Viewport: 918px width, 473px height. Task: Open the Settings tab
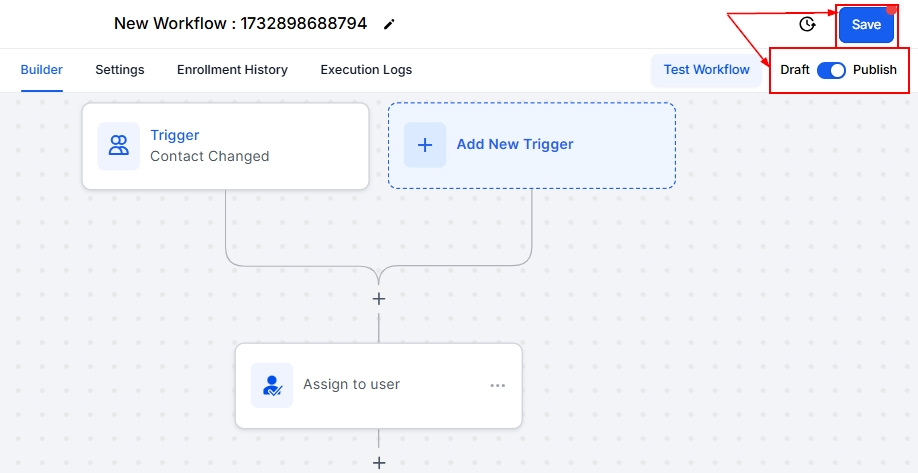coord(120,70)
